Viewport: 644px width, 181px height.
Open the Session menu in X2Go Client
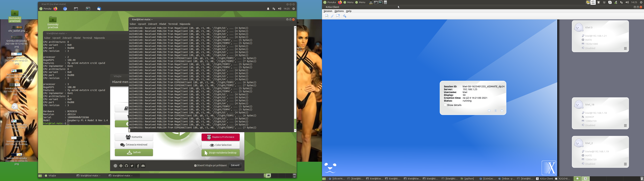tap(328, 11)
